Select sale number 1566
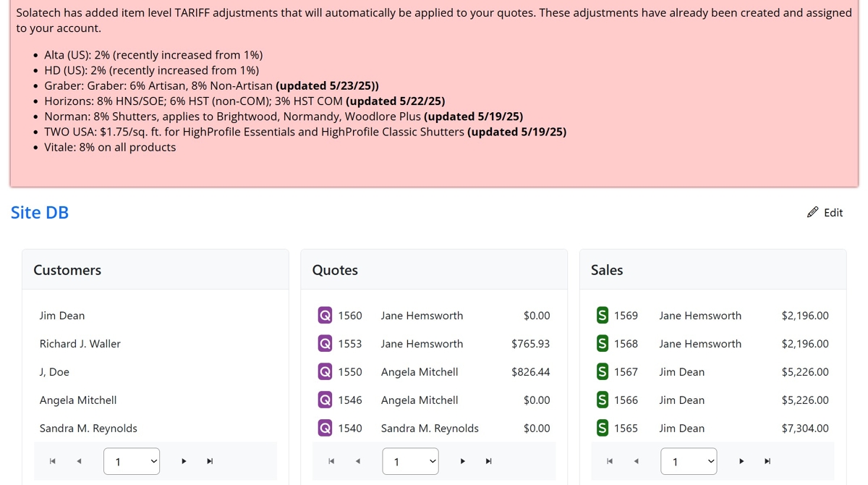Viewport: 868px width, 485px height. [x=626, y=400]
